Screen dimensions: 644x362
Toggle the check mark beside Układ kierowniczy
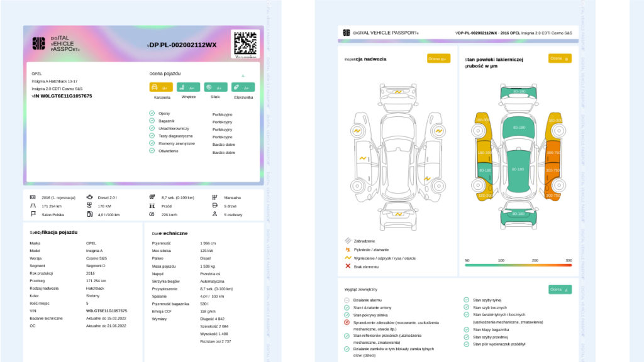(152, 128)
